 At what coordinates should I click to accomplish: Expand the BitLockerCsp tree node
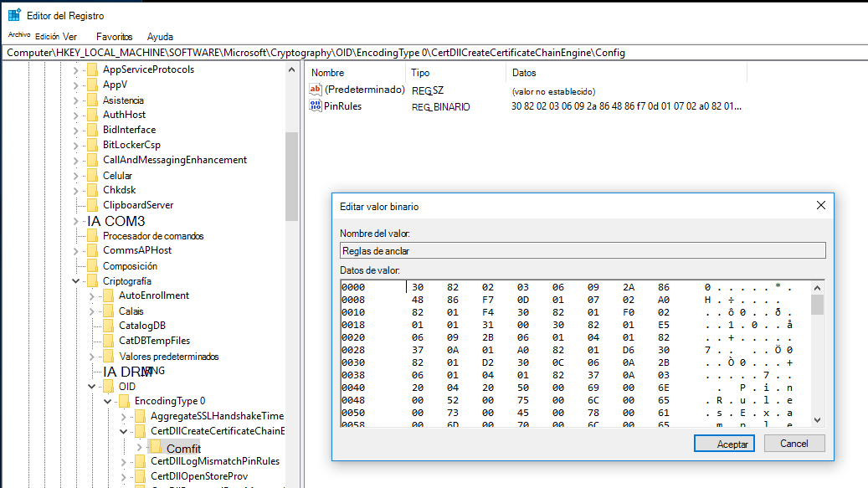pyautogui.click(x=76, y=146)
